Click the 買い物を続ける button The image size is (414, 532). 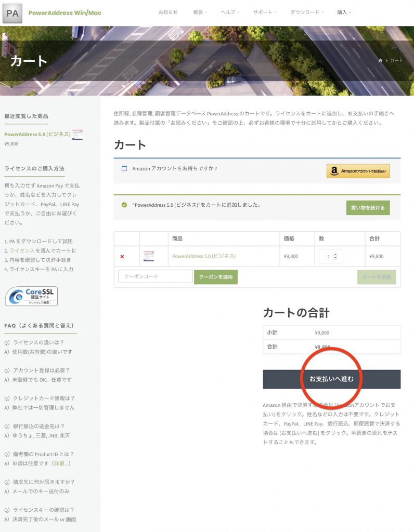pos(368,208)
